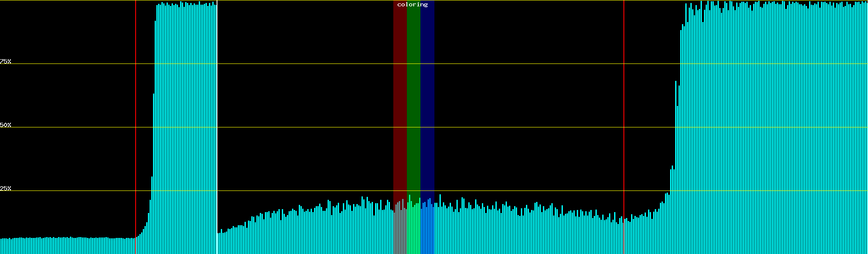The height and width of the screenshot is (254, 868).
Task: Click the 75% axis label
Action: (x=6, y=61)
